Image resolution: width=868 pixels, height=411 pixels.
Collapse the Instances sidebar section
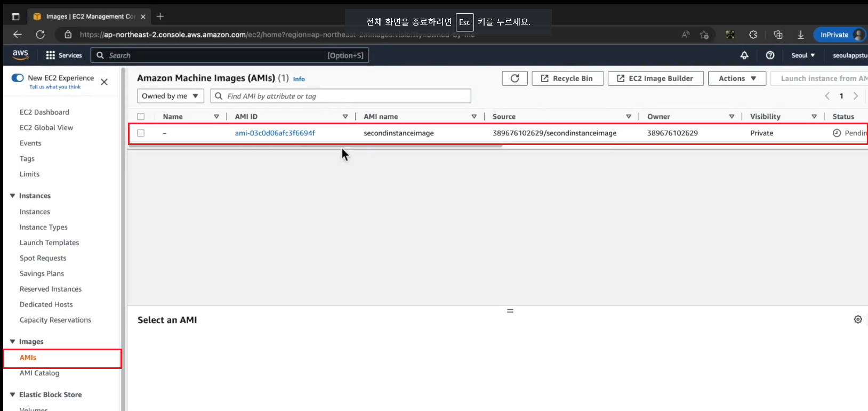coord(12,196)
